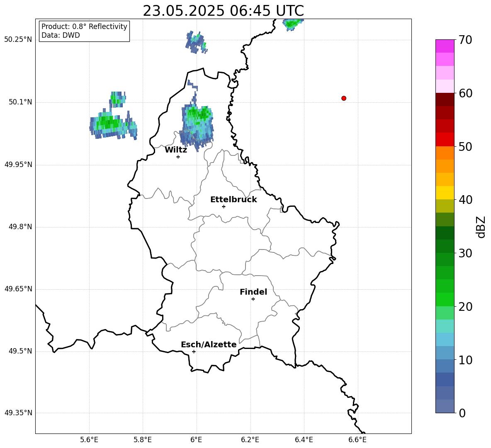Click colorbar tick label 0
Viewport: 491px width, 448px height.
(462, 413)
